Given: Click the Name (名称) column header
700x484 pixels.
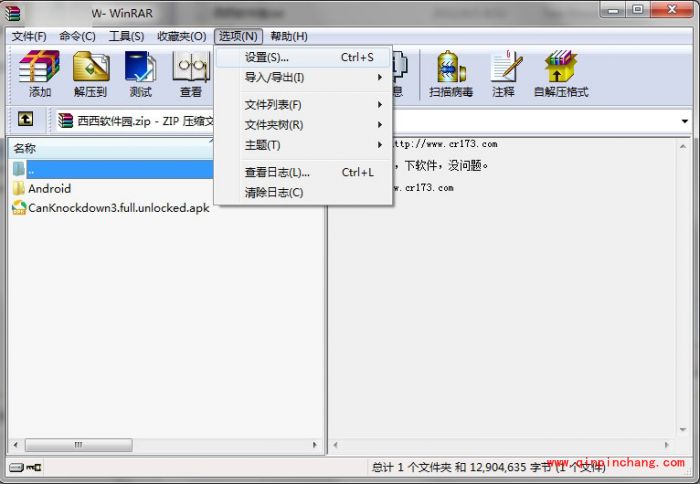Looking at the screenshot, I should coord(111,148).
